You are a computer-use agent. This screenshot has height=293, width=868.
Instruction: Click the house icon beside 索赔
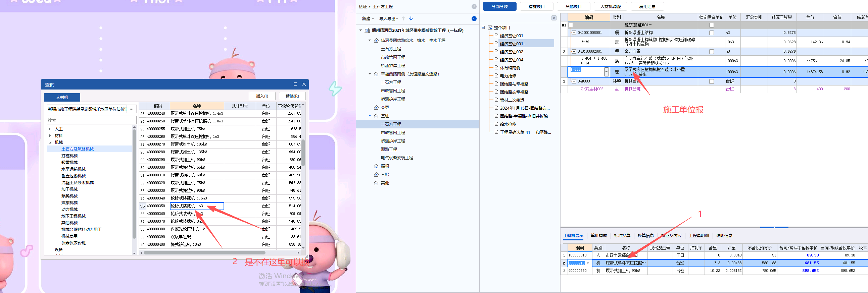click(x=376, y=174)
